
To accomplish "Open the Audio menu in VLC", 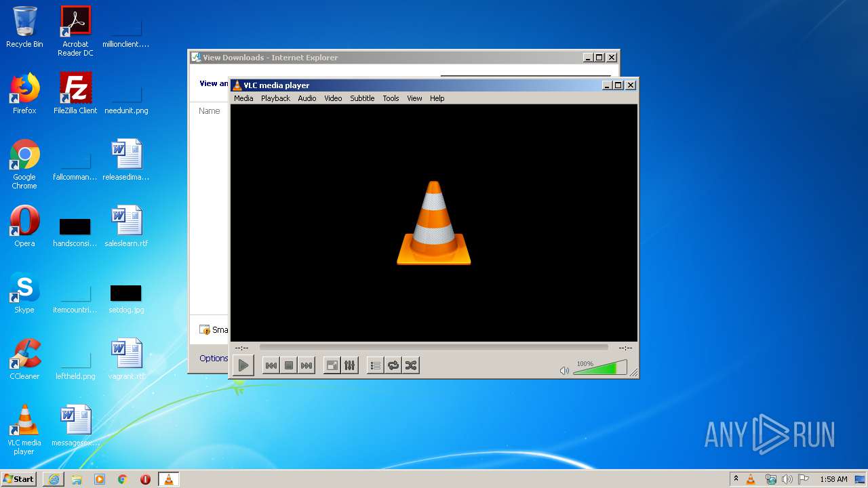I will point(307,98).
